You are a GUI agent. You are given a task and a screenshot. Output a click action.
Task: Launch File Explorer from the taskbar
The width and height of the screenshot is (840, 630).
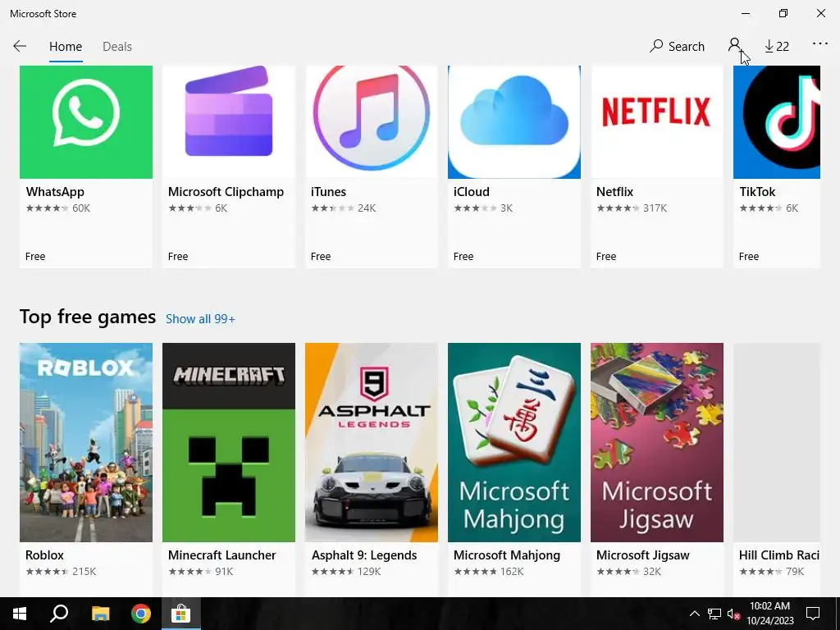point(100,614)
